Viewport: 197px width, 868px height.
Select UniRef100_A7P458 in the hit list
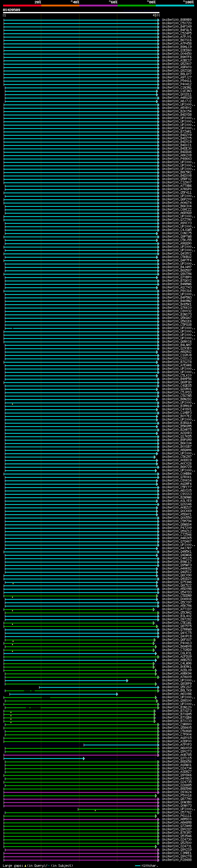(176, 43)
